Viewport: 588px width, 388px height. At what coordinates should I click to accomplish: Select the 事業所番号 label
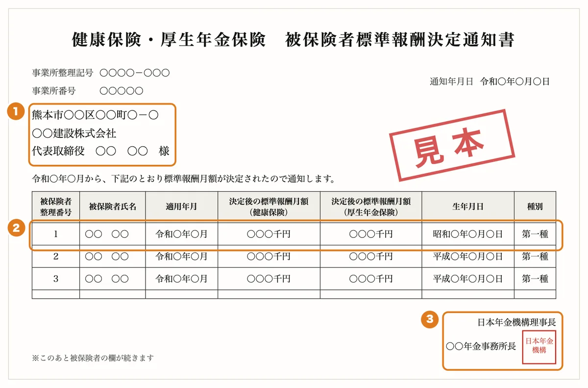click(54, 91)
